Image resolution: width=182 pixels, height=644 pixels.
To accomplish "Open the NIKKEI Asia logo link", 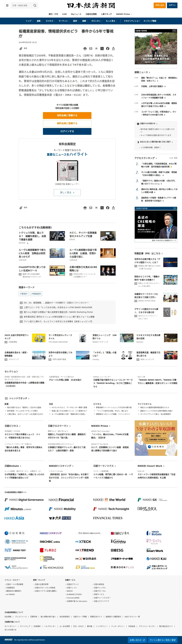I will pyautogui.click(x=14, y=518).
